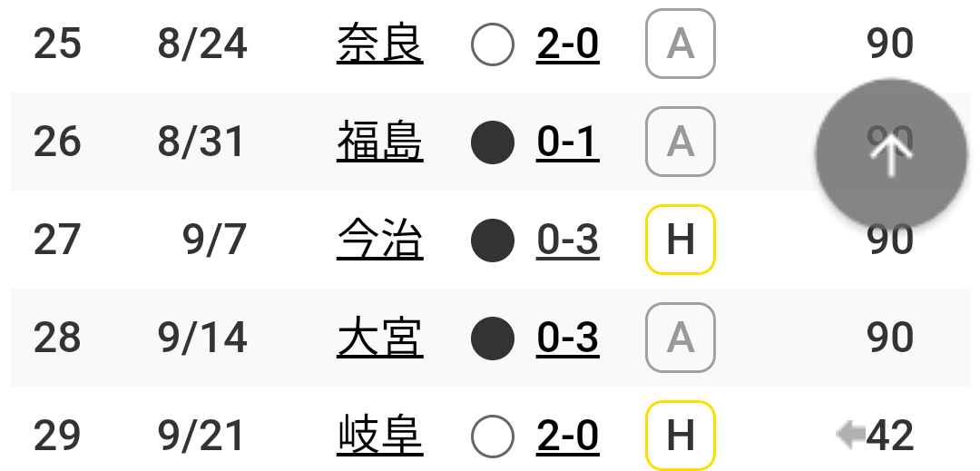Screen dimensions: 980x471
Task: Click the home badge for the 今治 match
Action: click(x=680, y=240)
